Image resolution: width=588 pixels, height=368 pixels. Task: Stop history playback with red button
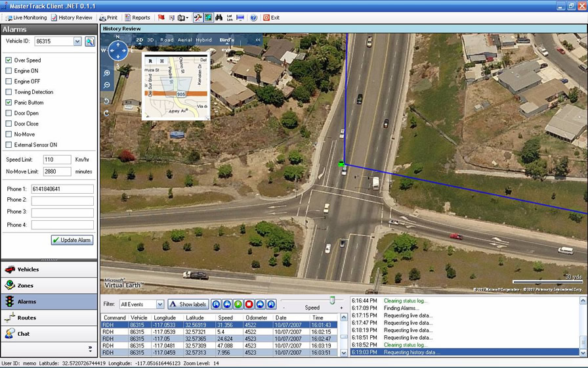pos(249,304)
